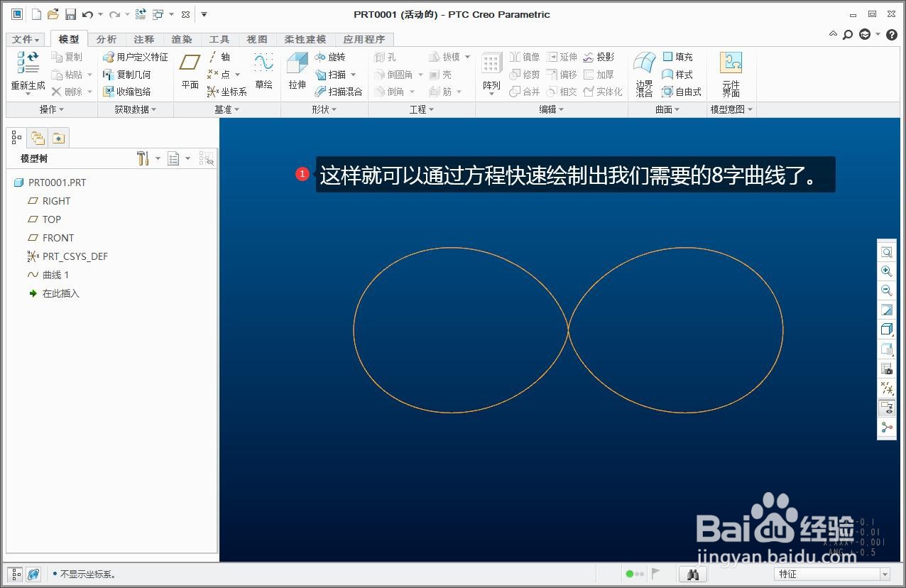Screen dimensions: 906x588
Task: Switch to the 渲染 ribbon tab
Action: (x=182, y=40)
